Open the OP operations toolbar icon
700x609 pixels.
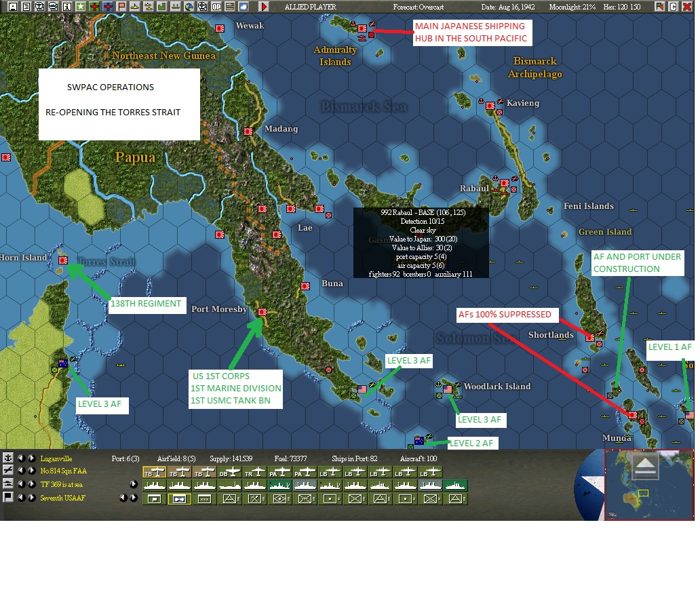coord(216,6)
